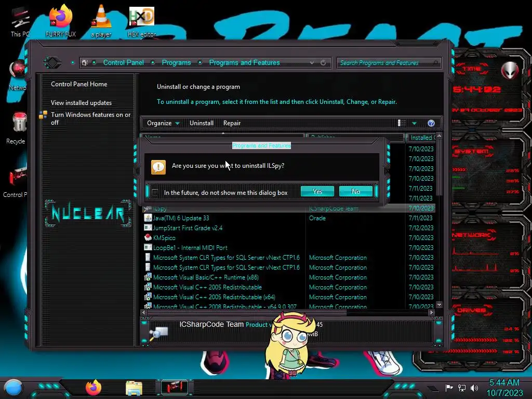
Task: Open Firefox from the taskbar
Action: point(94,388)
